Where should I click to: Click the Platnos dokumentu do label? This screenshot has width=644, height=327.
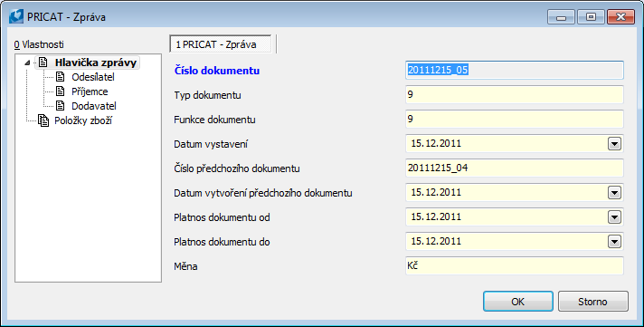223,242
